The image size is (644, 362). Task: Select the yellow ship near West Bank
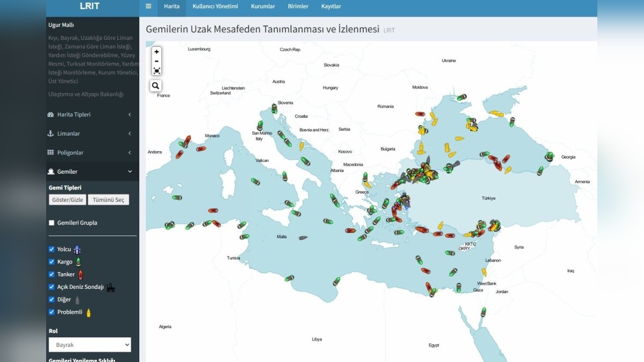click(x=484, y=272)
